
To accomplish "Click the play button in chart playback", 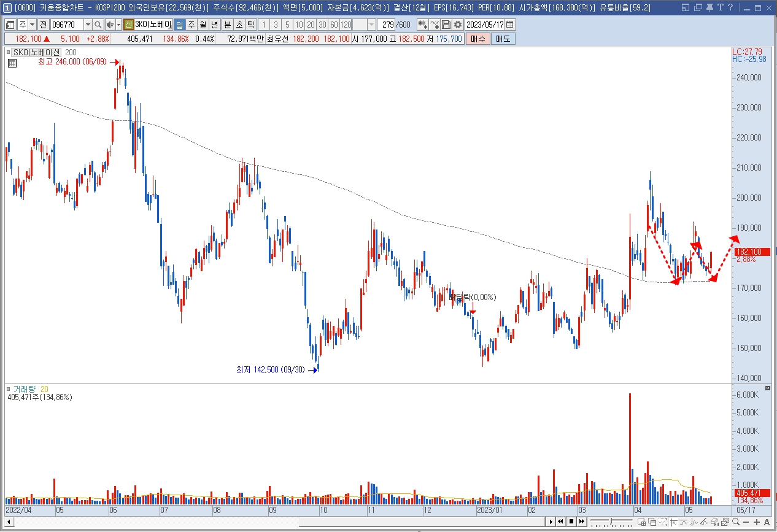I will tap(551, 522).
